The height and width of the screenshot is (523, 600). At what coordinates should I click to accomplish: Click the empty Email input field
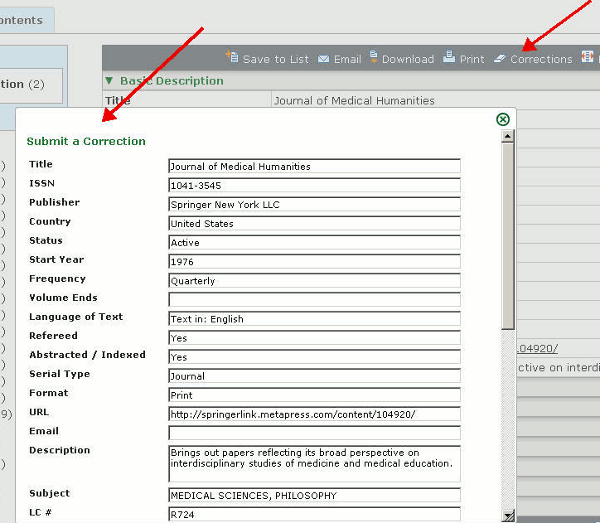click(x=314, y=433)
